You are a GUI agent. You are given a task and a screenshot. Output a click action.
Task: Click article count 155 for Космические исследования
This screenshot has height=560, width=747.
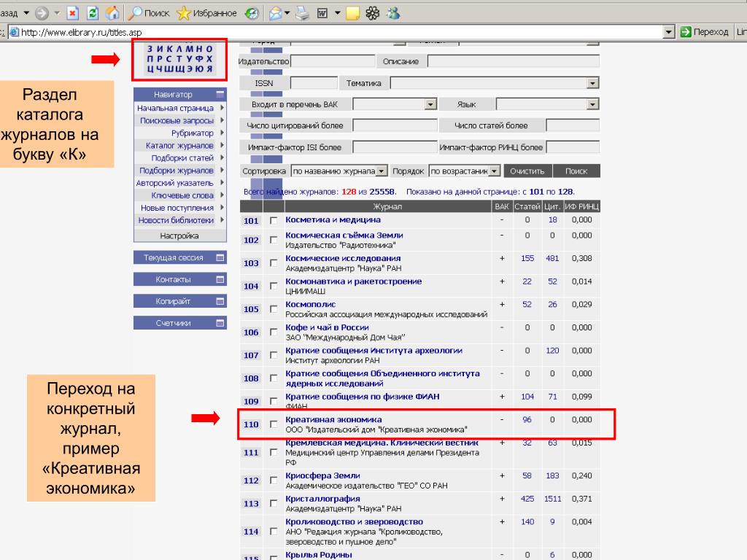[x=527, y=258]
